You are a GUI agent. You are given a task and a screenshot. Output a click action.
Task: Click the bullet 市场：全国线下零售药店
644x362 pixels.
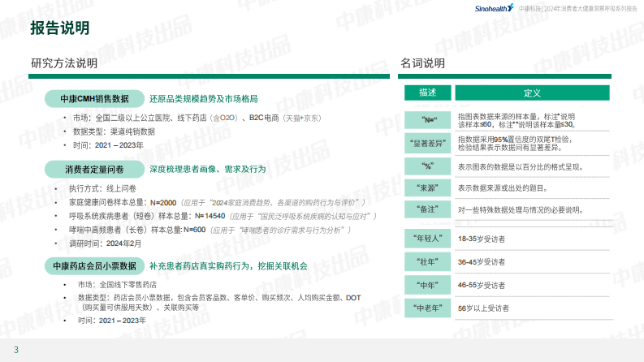(x=117, y=284)
